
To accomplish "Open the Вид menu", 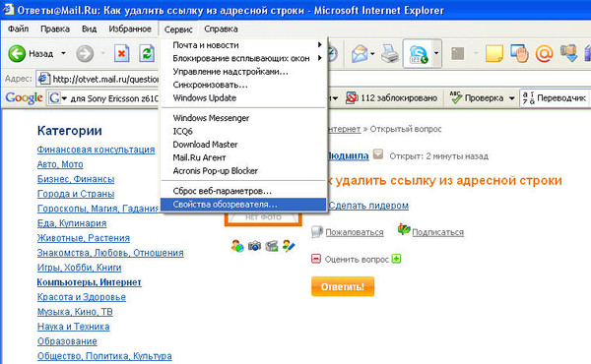I will pyautogui.click(x=90, y=29).
